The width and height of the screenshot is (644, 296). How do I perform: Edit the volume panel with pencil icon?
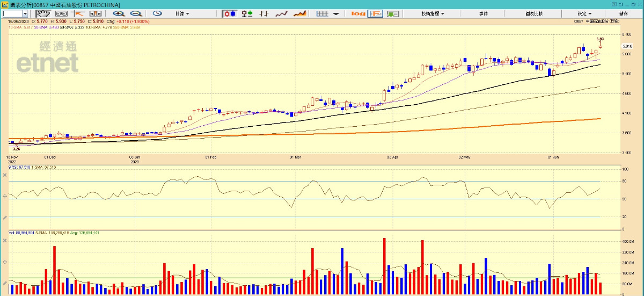pyautogui.click(x=5, y=283)
